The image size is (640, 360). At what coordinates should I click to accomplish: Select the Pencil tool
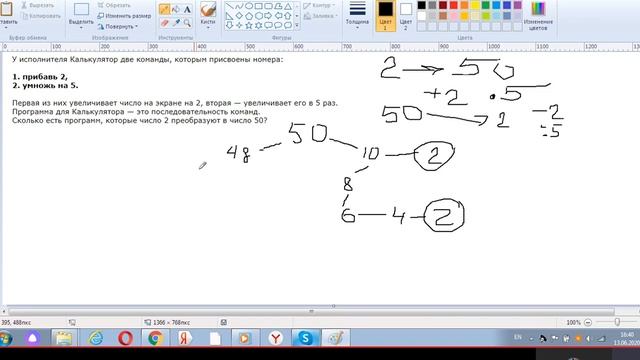coord(164,9)
